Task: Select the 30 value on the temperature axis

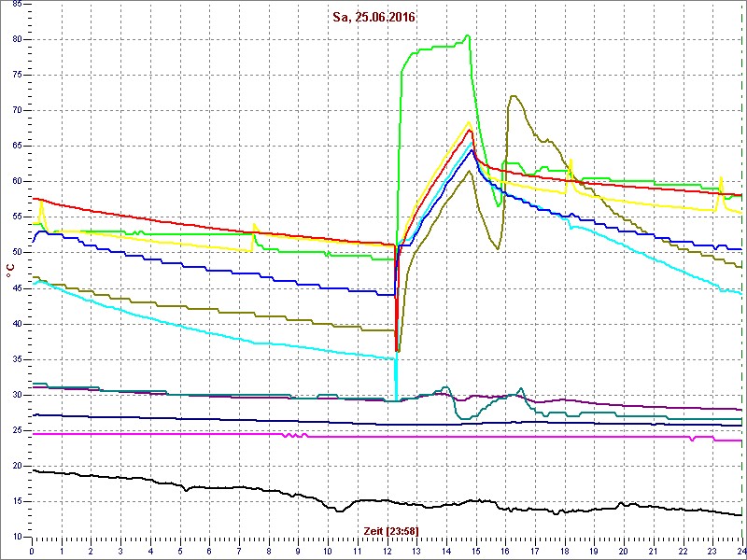Action: (x=16, y=395)
